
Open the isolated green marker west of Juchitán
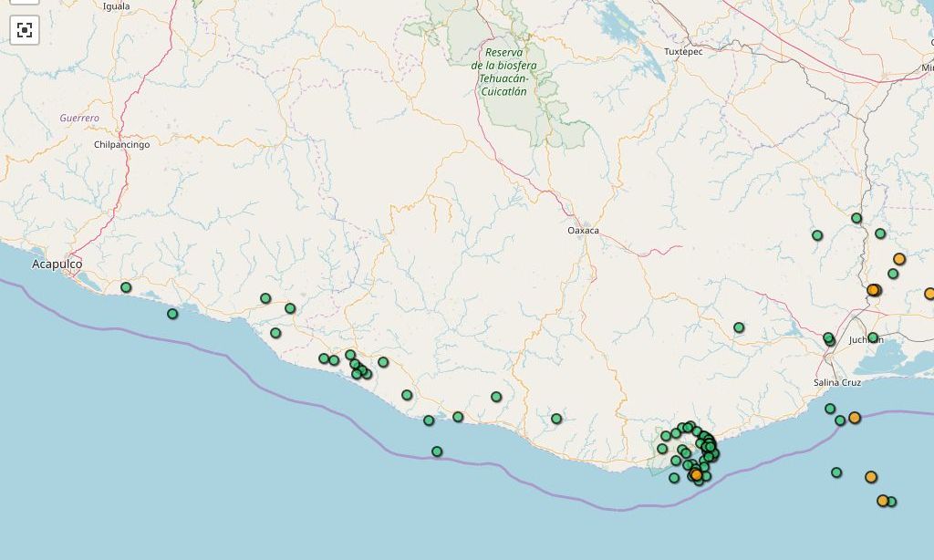point(739,327)
